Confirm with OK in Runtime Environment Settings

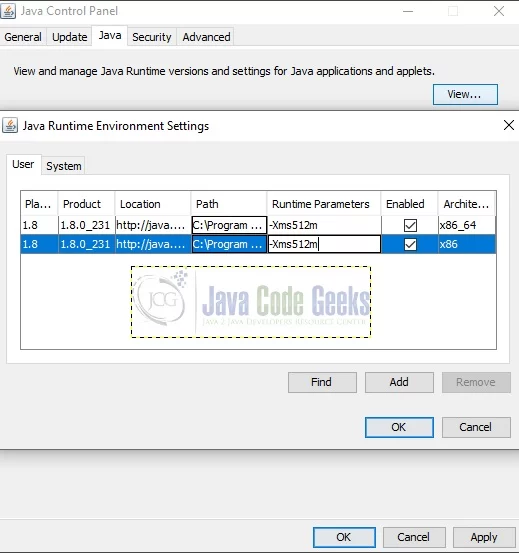[x=399, y=427]
